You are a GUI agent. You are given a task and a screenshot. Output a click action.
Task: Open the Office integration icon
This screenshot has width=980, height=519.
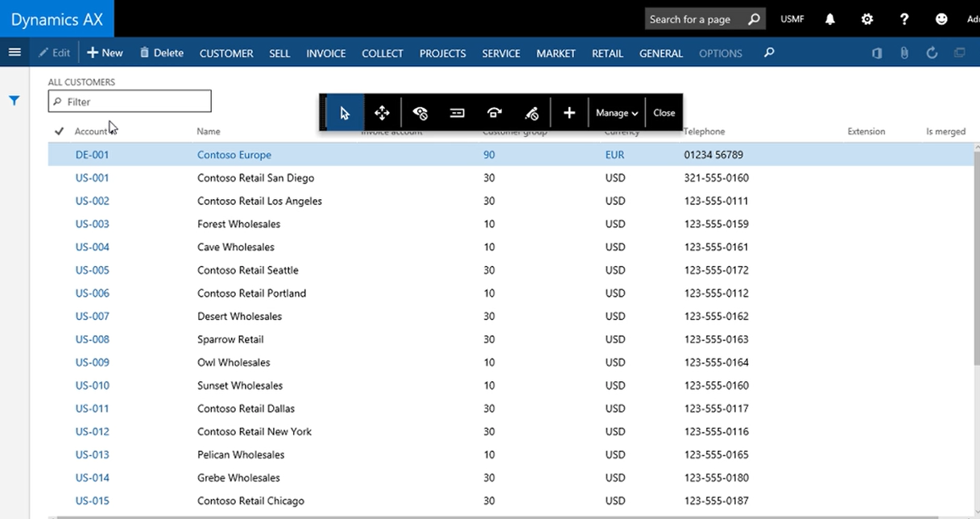[x=877, y=53]
